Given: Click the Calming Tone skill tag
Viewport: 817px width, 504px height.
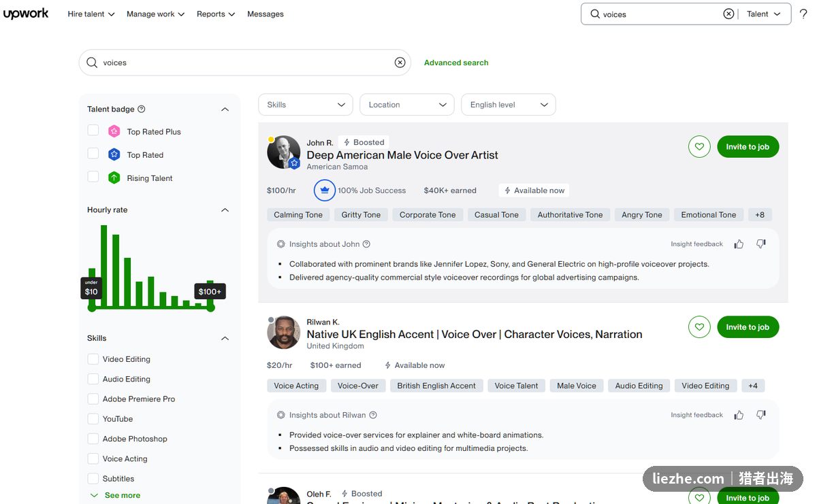Looking at the screenshot, I should 298,215.
